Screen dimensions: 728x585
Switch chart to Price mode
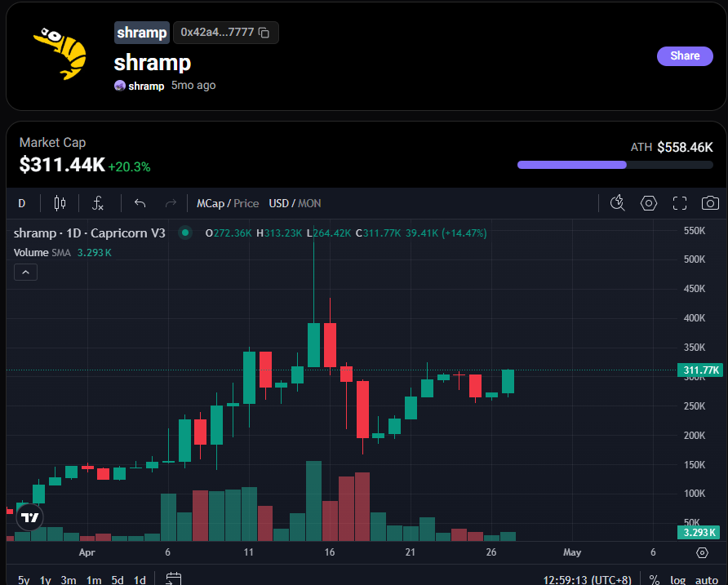pyautogui.click(x=246, y=203)
